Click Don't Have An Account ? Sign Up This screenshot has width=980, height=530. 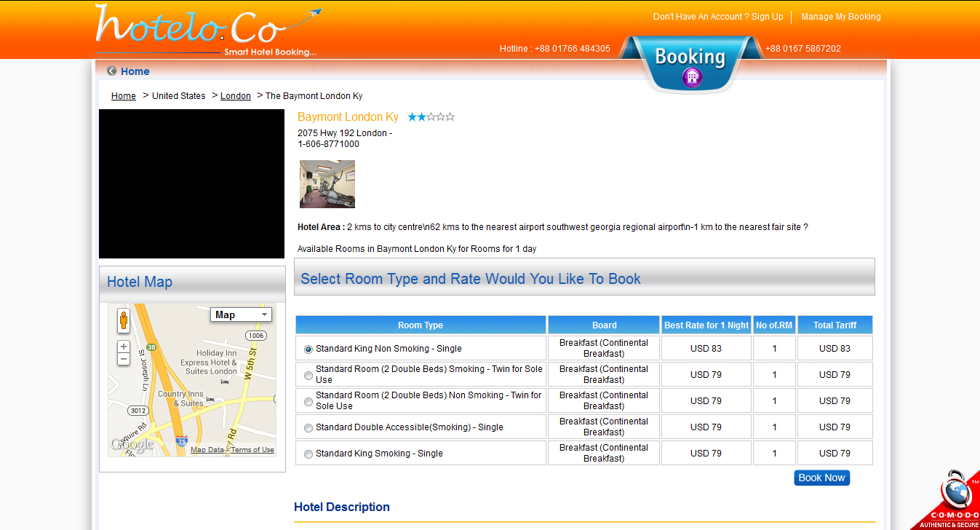[x=718, y=17]
